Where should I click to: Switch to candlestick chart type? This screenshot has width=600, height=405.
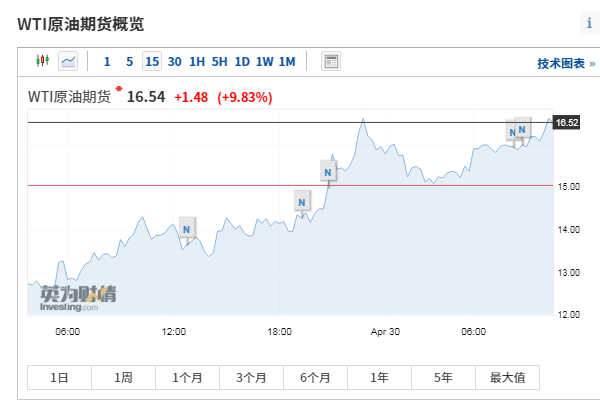pos(42,62)
